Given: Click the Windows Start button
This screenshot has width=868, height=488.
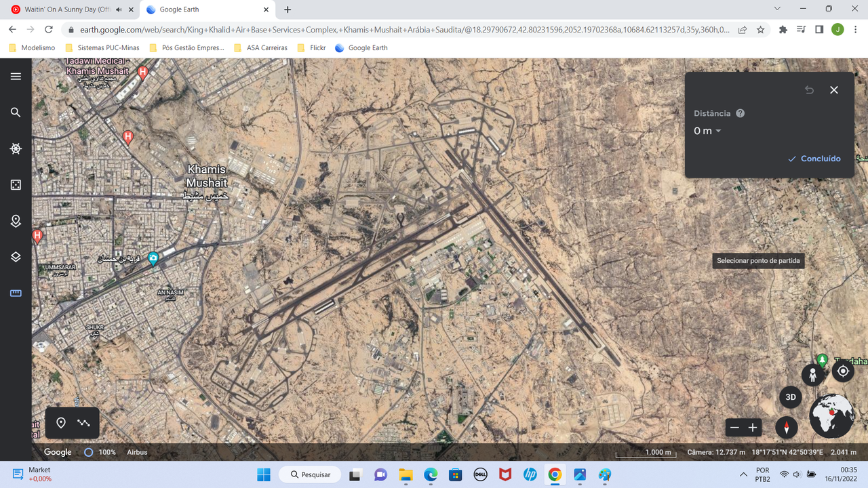Looking at the screenshot, I should (x=264, y=475).
